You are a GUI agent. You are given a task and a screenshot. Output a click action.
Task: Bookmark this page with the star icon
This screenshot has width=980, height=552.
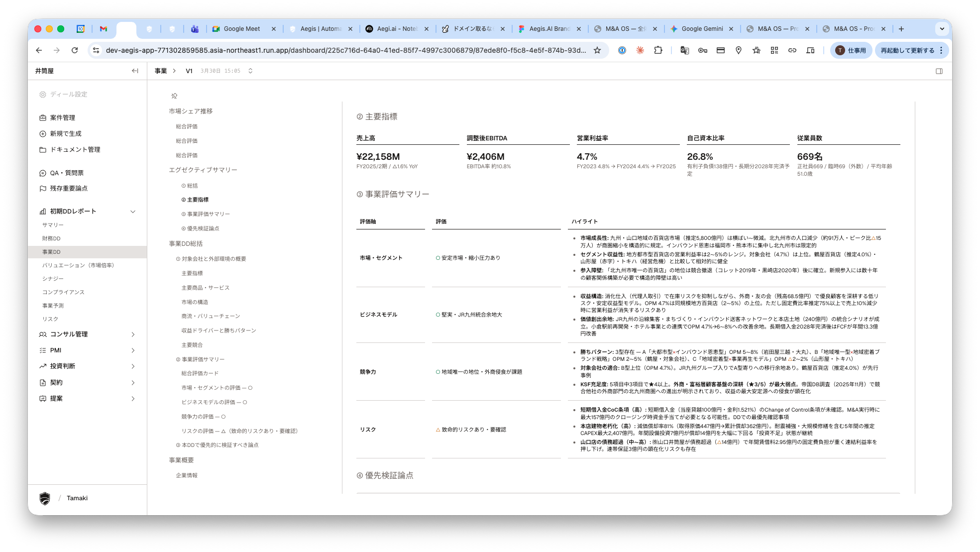[x=597, y=50]
